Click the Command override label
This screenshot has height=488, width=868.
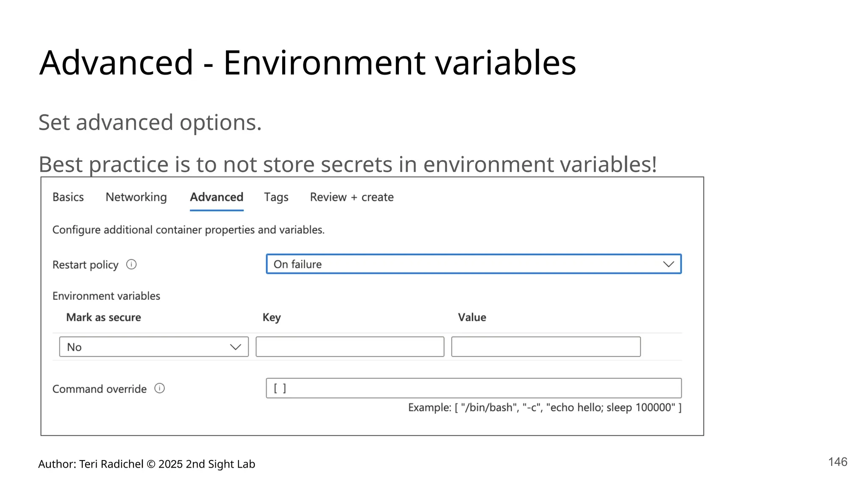pos(100,389)
